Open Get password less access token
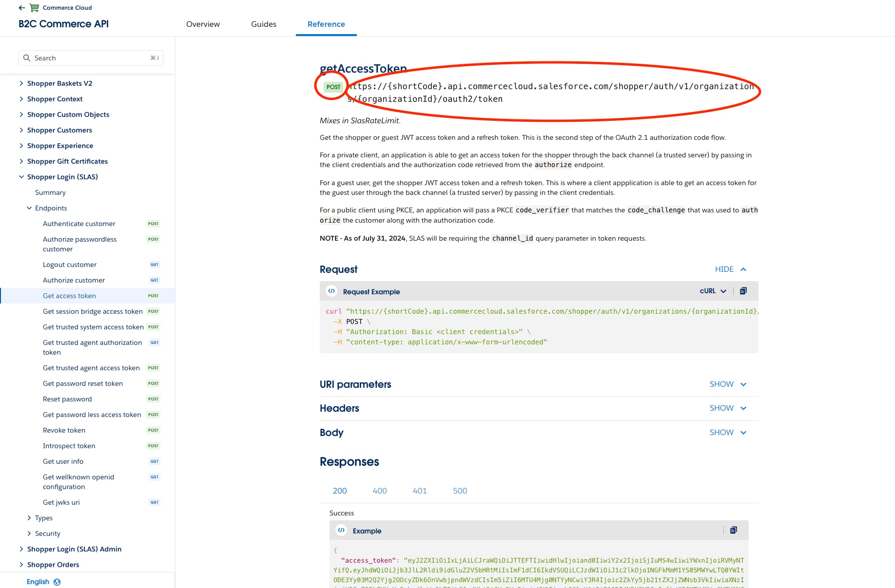Screen dimensions: 895x588 click(x=92, y=415)
